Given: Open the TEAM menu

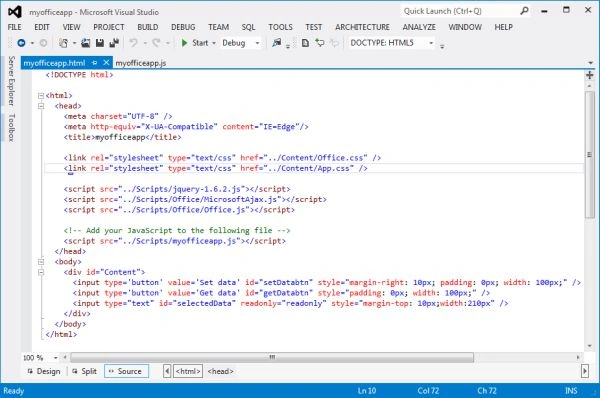Looking at the screenshot, I should 218,27.
